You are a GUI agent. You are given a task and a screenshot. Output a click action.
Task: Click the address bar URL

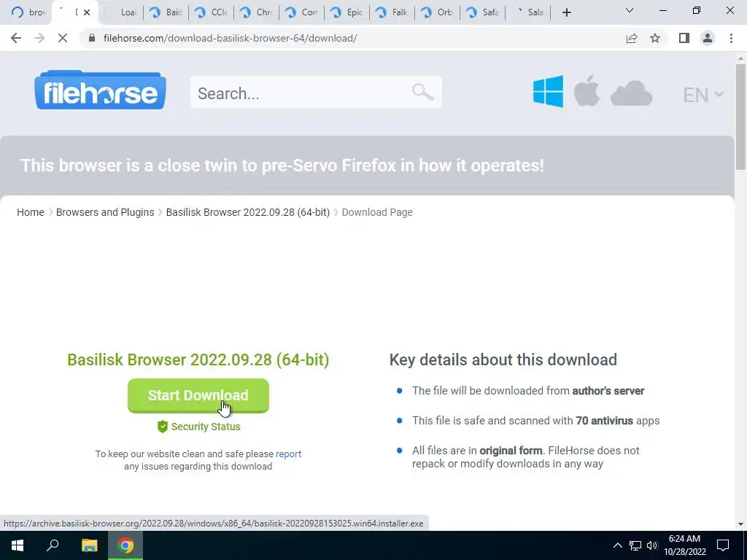(x=230, y=38)
